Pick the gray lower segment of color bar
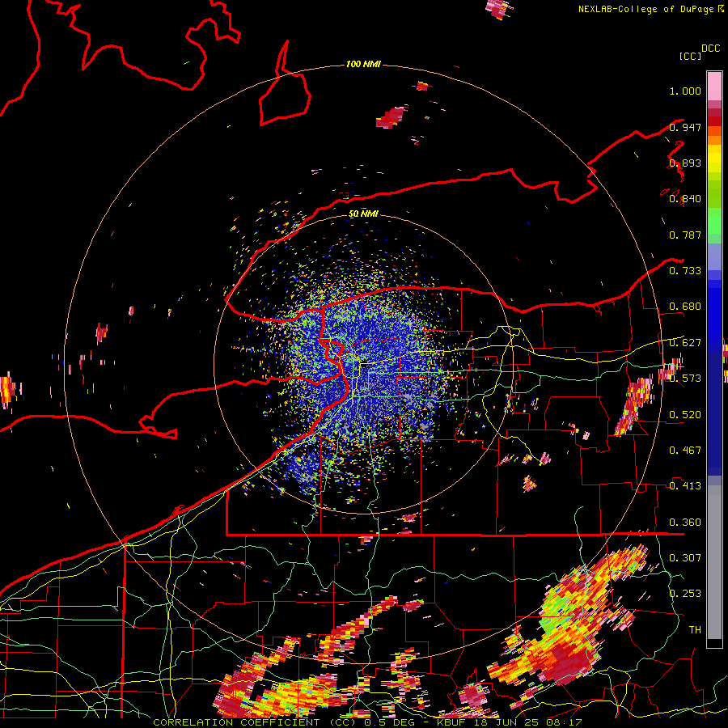 714,562
